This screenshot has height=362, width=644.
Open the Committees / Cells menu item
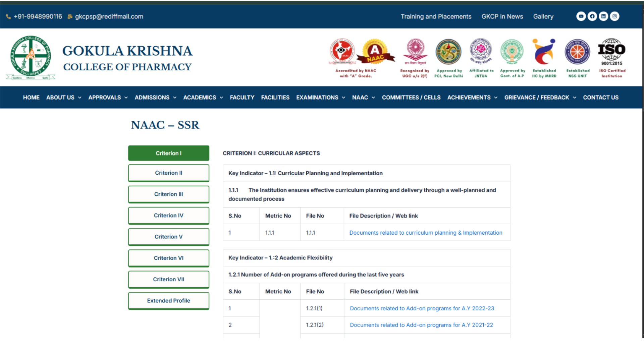pyautogui.click(x=411, y=98)
